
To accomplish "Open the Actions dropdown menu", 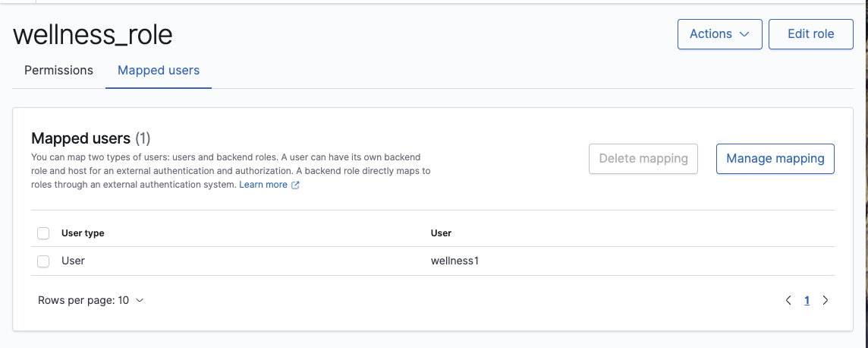I will (x=719, y=34).
